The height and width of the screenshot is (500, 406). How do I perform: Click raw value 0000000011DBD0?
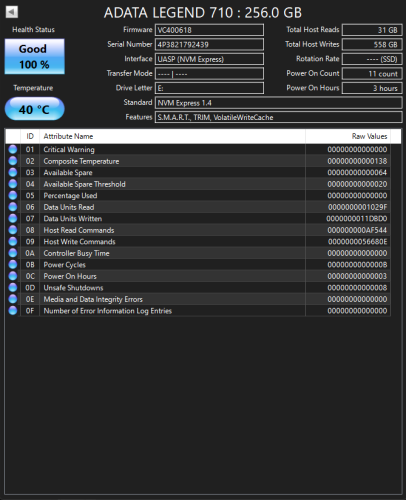tap(357, 219)
